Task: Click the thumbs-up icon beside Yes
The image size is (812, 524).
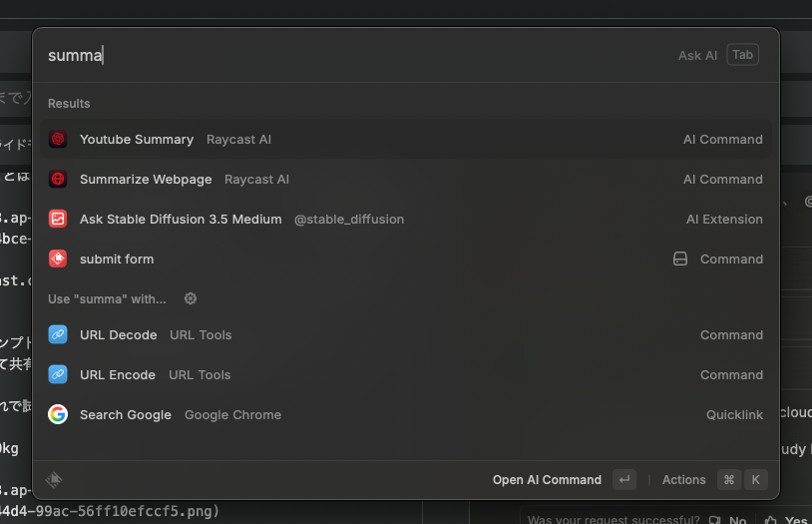Action: pos(770,519)
